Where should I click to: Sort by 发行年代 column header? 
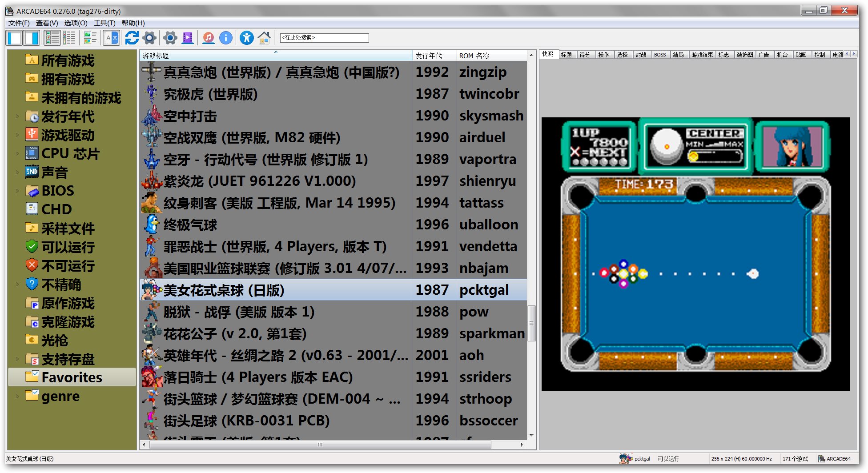434,56
